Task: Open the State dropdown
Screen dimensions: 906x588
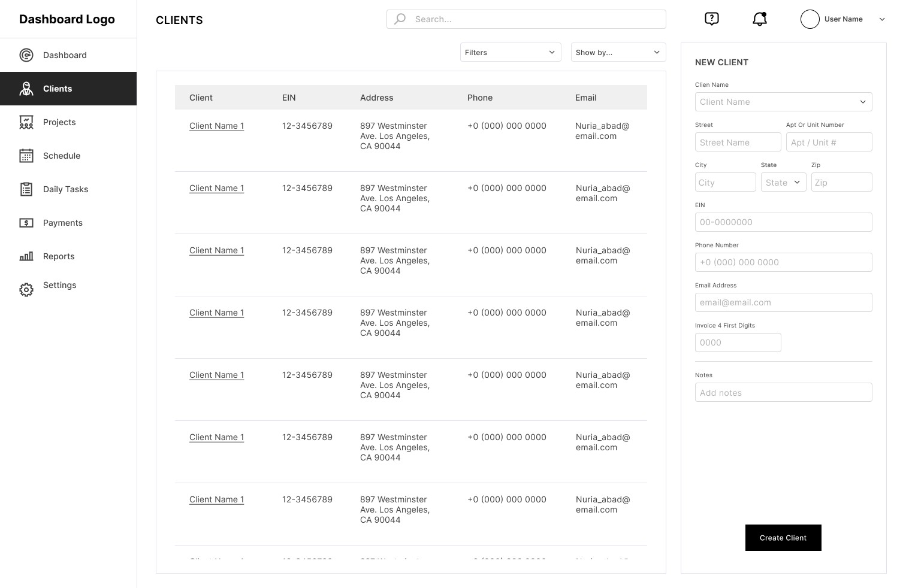Action: tap(783, 182)
